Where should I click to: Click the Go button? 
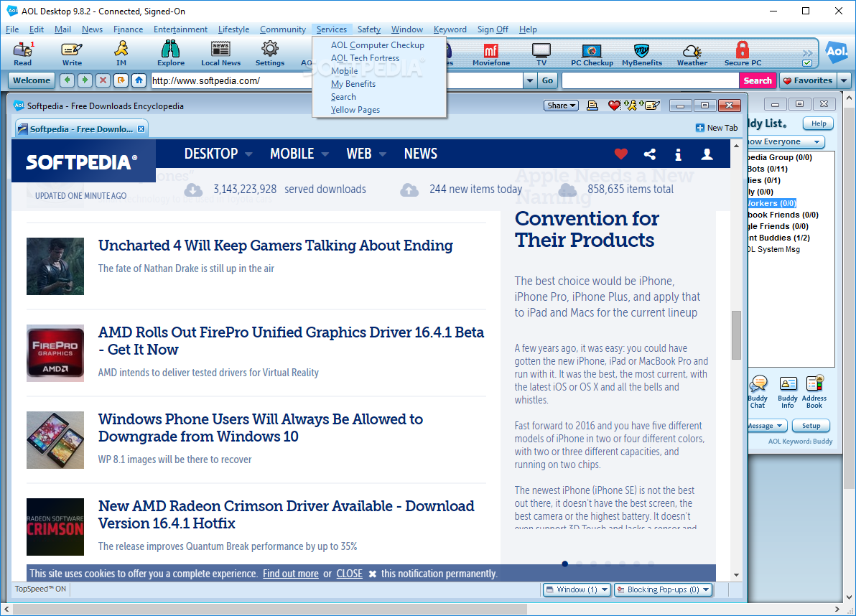tap(547, 80)
